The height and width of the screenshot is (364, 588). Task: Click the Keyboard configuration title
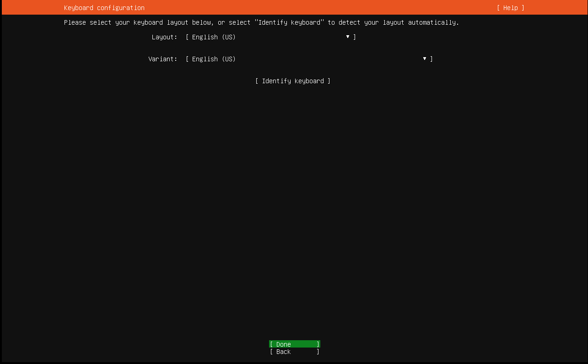click(x=104, y=8)
